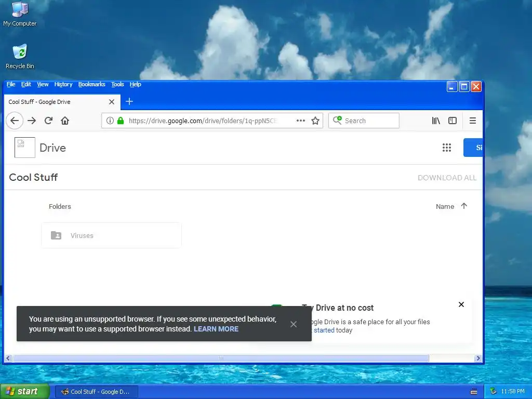Click the 11:58 PM system clock
The width and height of the screenshot is (532, 399).
click(513, 391)
